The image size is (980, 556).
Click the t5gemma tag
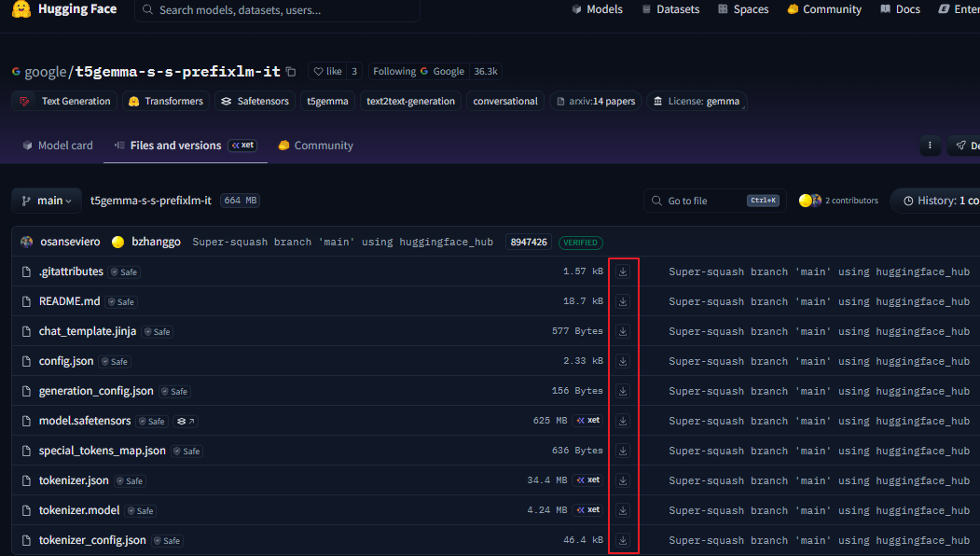327,102
